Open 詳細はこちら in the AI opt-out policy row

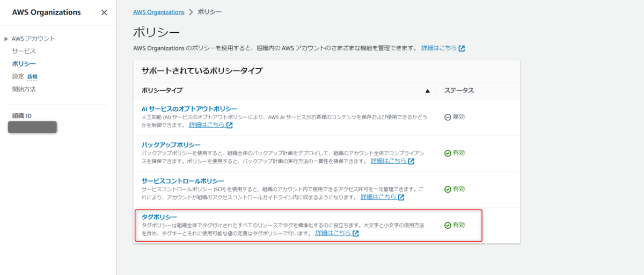pos(207,125)
